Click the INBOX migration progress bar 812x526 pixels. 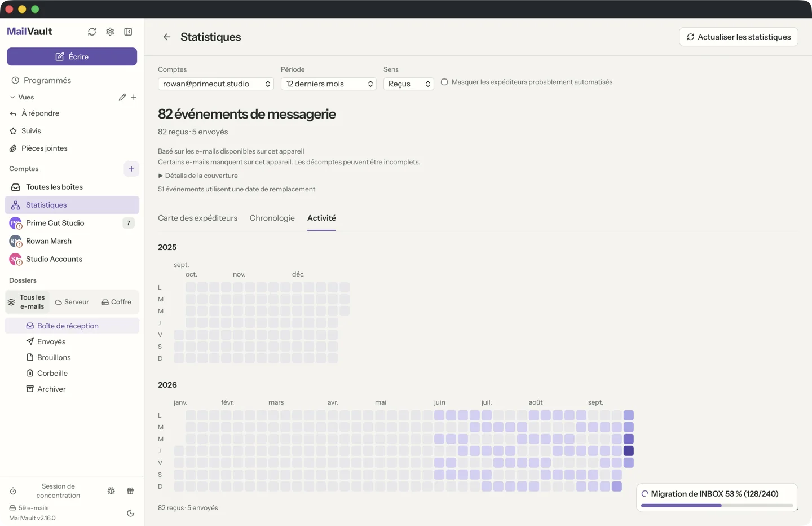[717, 506]
